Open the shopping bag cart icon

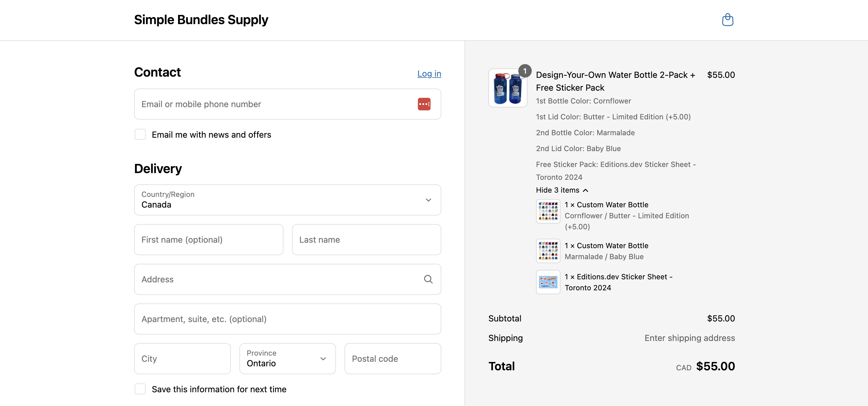pyautogui.click(x=728, y=20)
